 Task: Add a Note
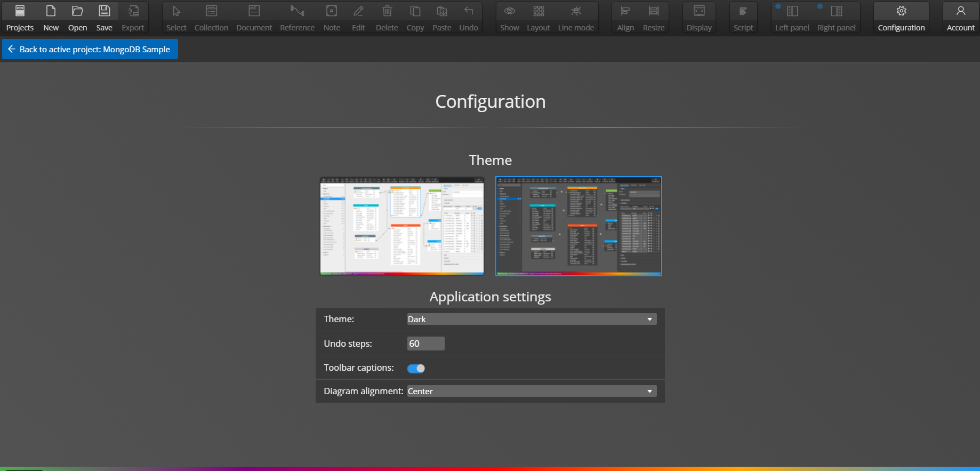[x=332, y=18]
